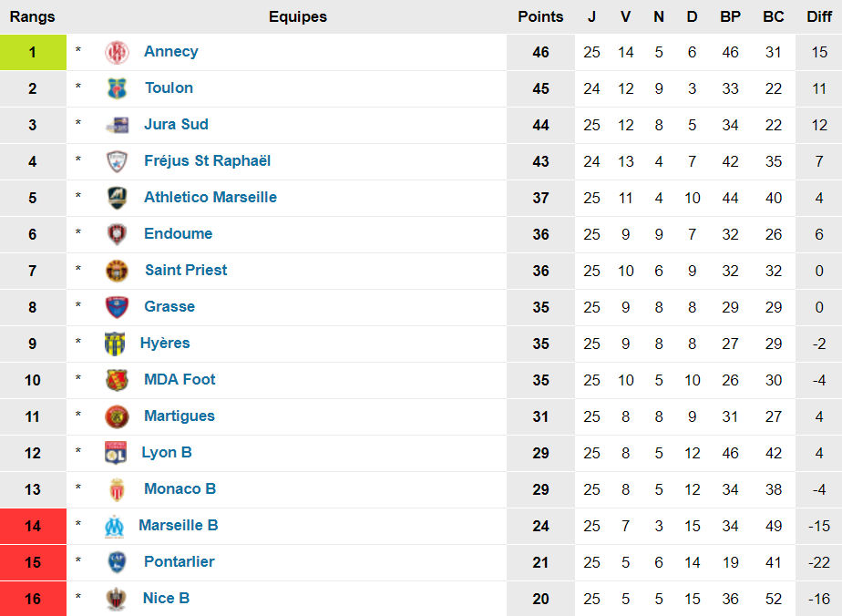Image resolution: width=842 pixels, height=616 pixels.
Task: Click the Athletico Marseille crest
Action: (117, 198)
